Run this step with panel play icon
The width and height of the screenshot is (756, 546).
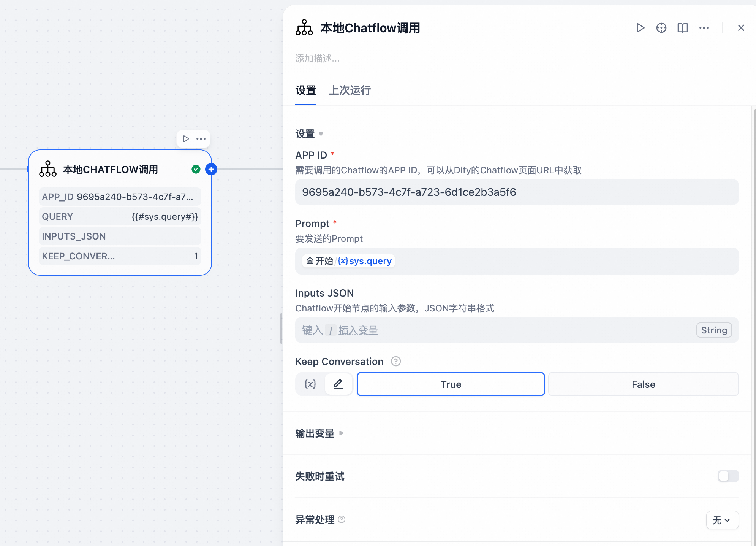pyautogui.click(x=641, y=28)
